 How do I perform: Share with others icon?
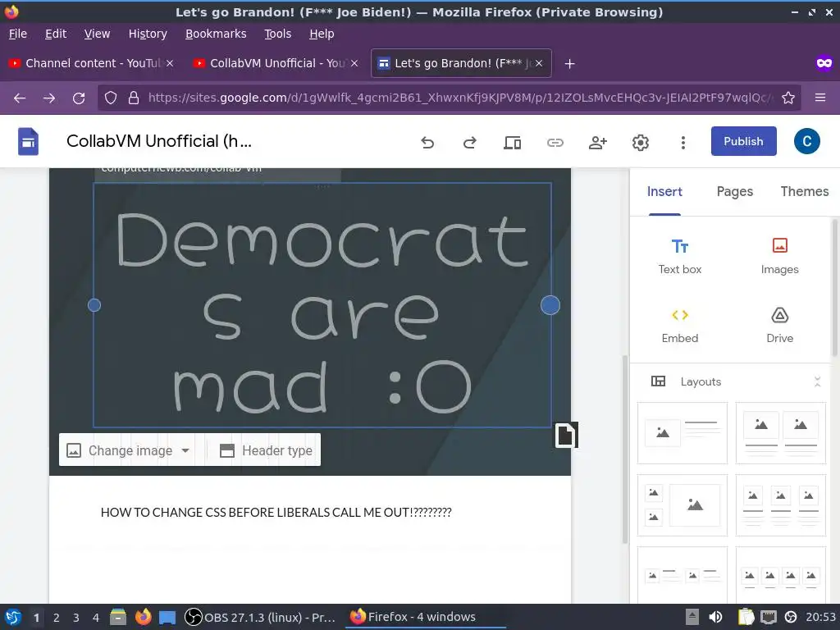(597, 143)
